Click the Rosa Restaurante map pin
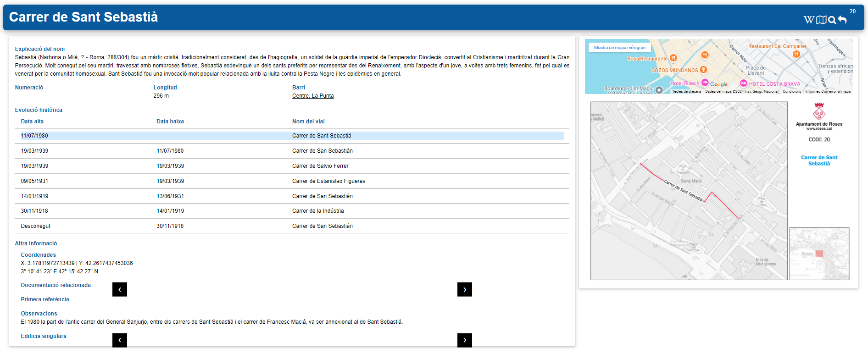This screenshot has width=868, height=354. click(673, 58)
